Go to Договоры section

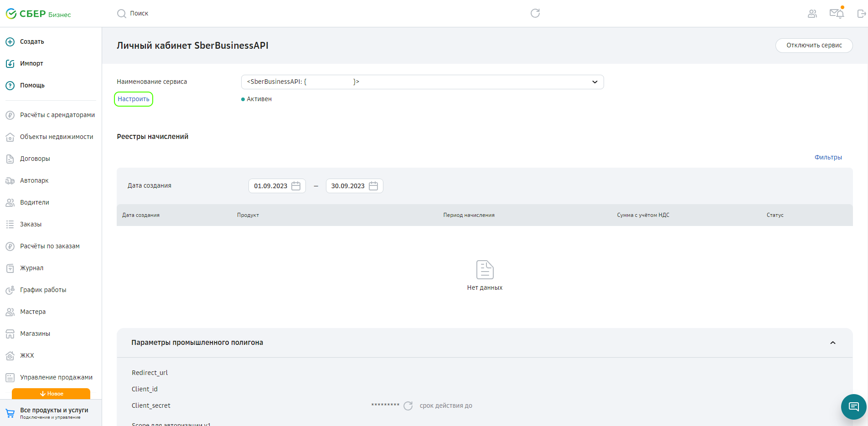click(35, 159)
